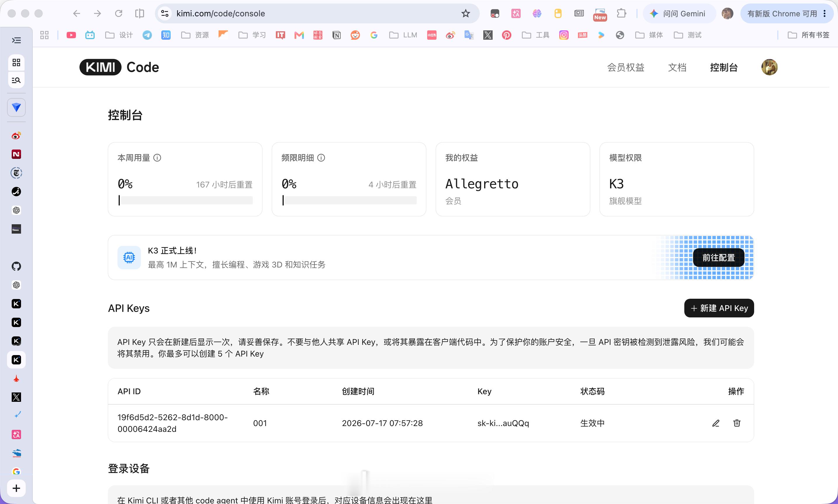View site information icon in address bar
838x504 pixels.
(x=165, y=14)
